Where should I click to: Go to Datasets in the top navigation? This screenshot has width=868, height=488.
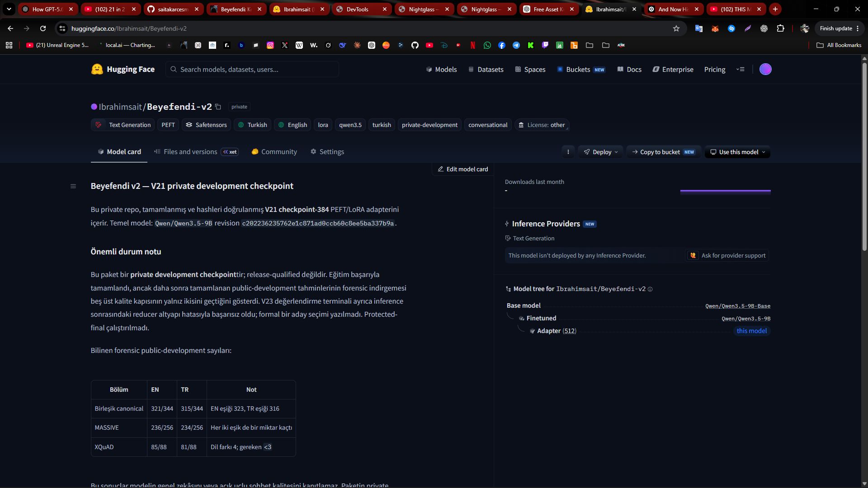click(x=486, y=70)
